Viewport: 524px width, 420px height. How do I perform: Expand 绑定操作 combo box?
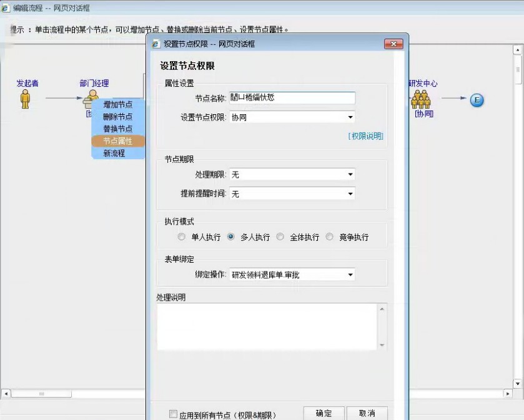350,275
